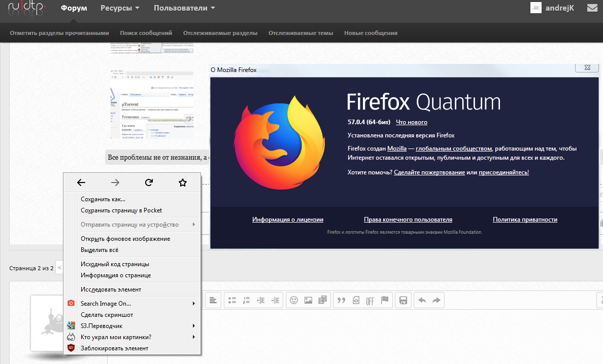Click the глобальным сообществом link

(x=454, y=149)
